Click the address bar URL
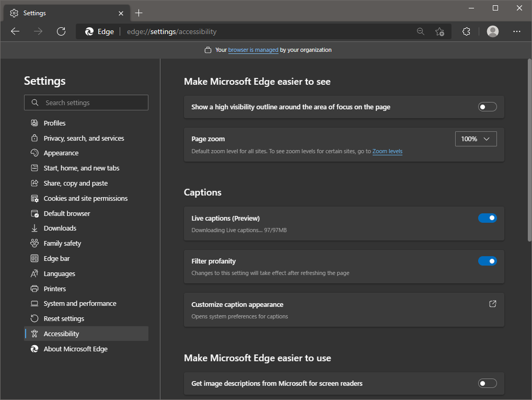The image size is (532, 400). pos(171,31)
